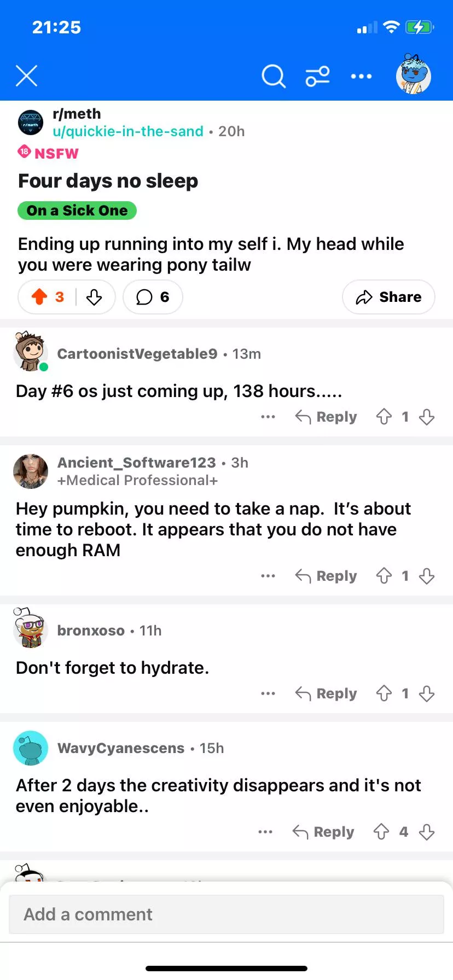
Task: Open more options on bronxoso's comment
Action: click(x=268, y=693)
